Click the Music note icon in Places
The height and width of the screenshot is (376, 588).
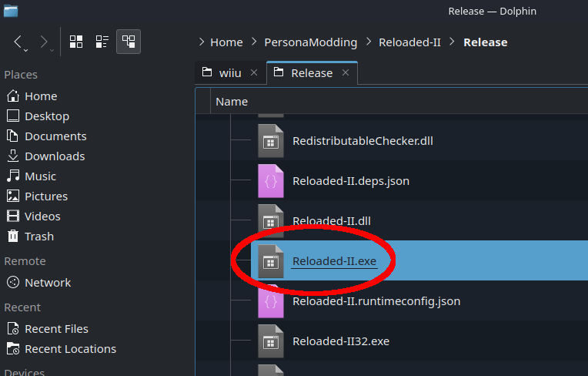click(13, 176)
